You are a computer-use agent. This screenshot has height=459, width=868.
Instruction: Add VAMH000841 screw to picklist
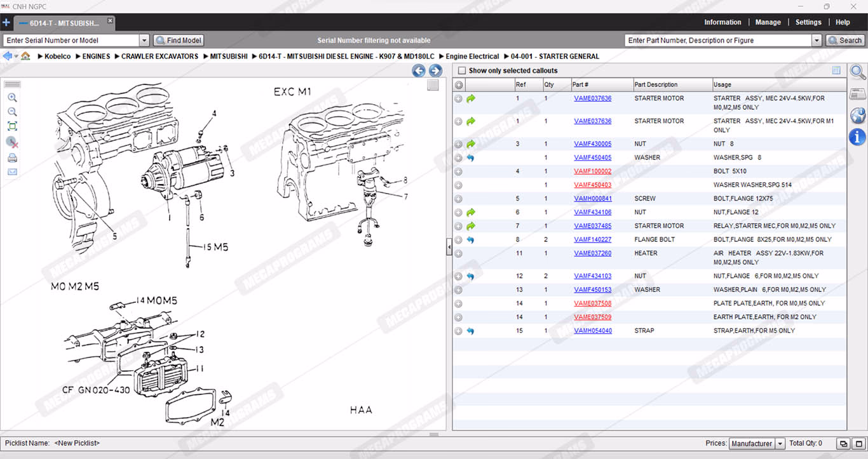point(458,199)
